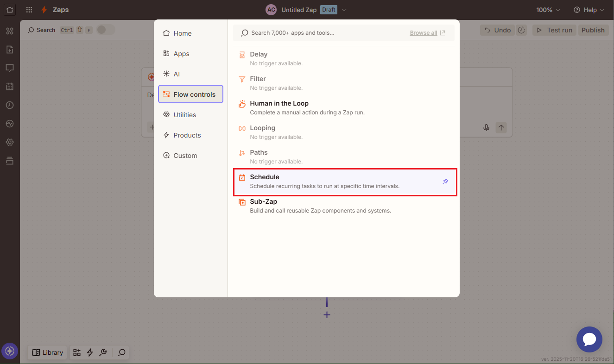Click the Delay list item
This screenshot has width=614, height=364.
344,59
